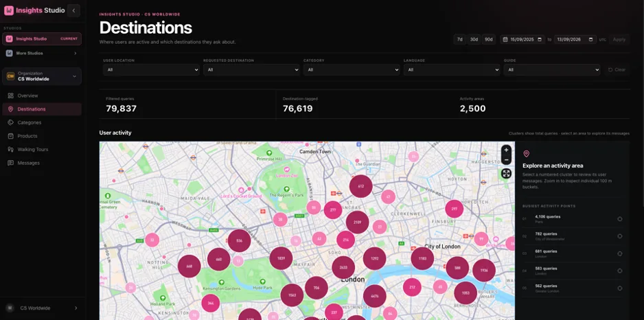Select the 212 cluster on map
The image size is (644, 320).
click(x=412, y=287)
